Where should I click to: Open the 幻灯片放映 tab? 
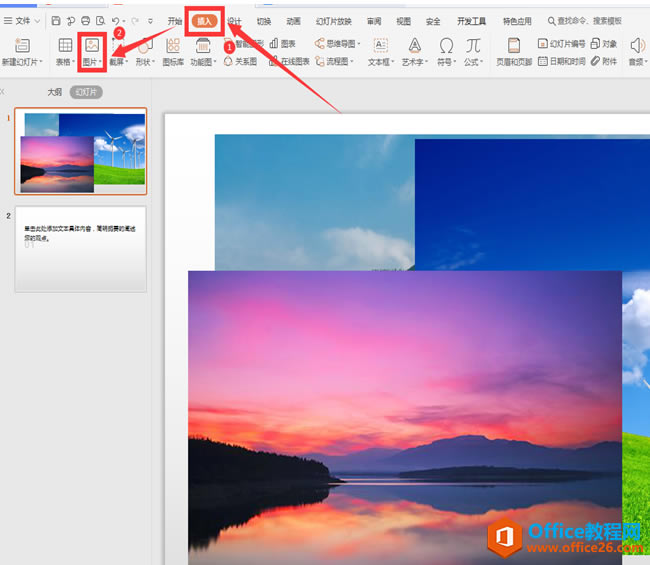coord(334,21)
